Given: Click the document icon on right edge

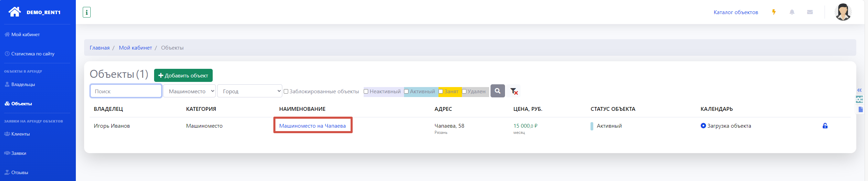Looking at the screenshot, I should (860, 109).
